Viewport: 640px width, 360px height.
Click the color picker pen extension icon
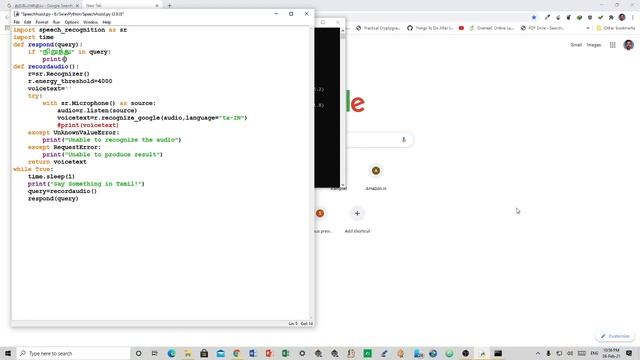pyautogui.click(x=547, y=18)
